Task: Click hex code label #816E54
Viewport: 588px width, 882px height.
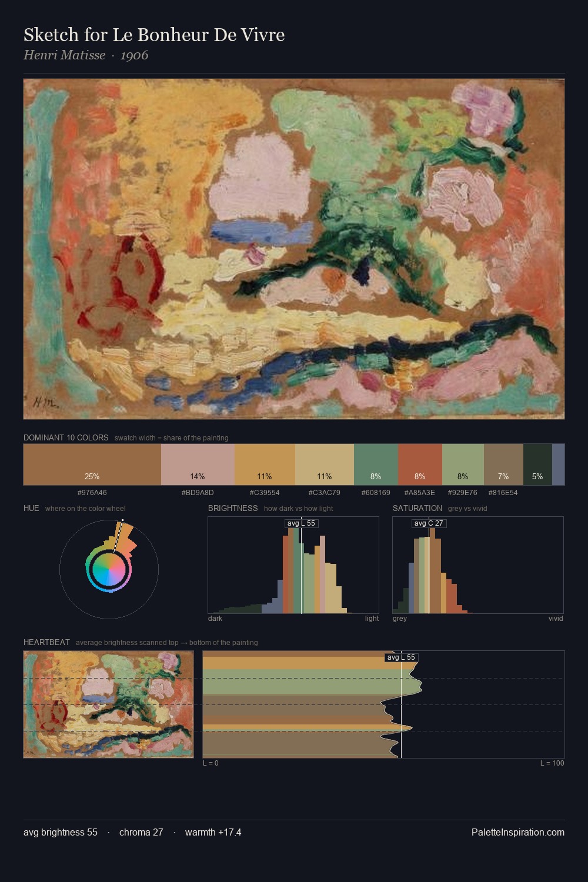Action: (503, 493)
